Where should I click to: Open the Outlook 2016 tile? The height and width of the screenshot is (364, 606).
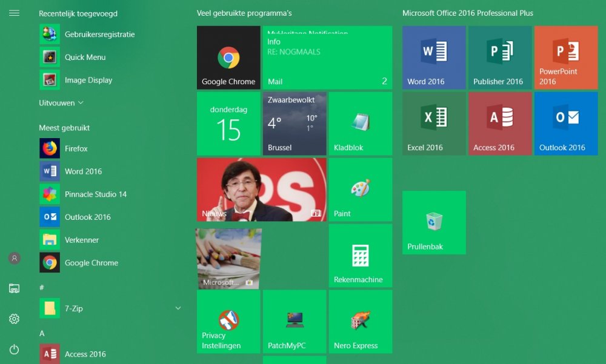(x=566, y=124)
